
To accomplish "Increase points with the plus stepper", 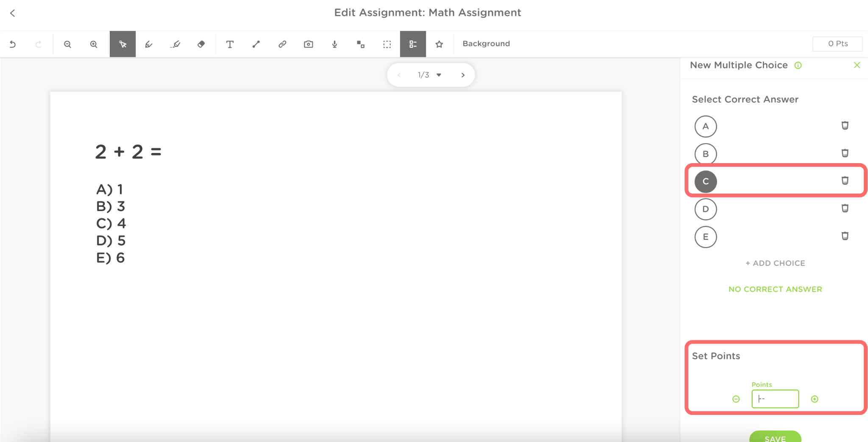I will pos(815,399).
